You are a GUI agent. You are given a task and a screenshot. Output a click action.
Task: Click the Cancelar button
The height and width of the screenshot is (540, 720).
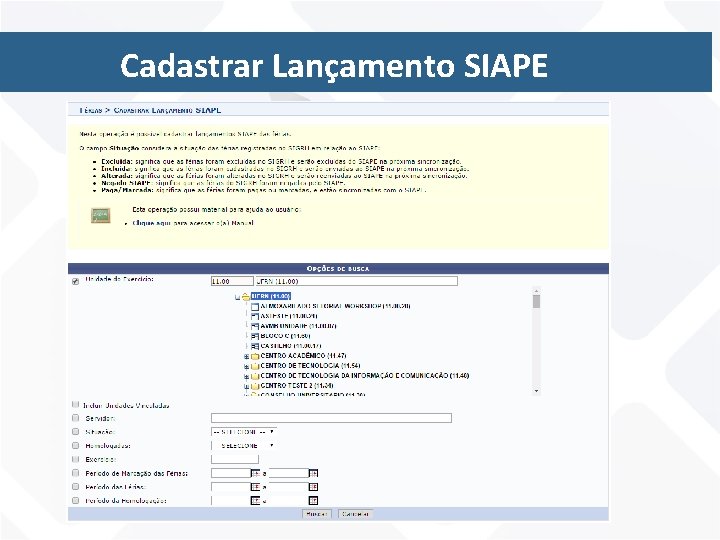point(355,514)
